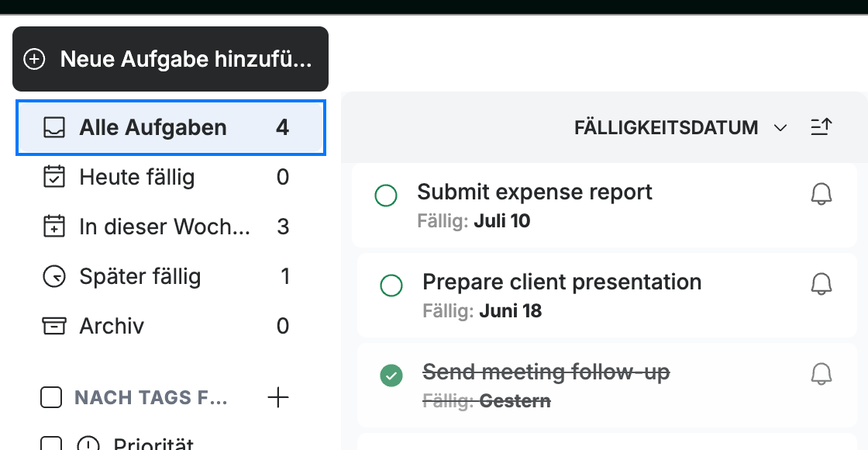Screen dimensions: 868x450
Task: Click the plus icon in Neue Aufgabe button
Action: 34,59
